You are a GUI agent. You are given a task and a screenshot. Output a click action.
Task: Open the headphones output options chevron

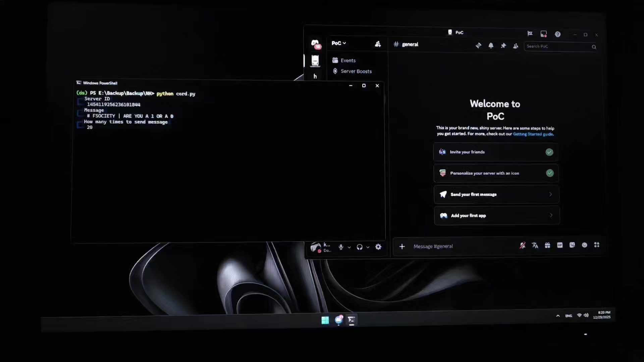[x=368, y=247]
